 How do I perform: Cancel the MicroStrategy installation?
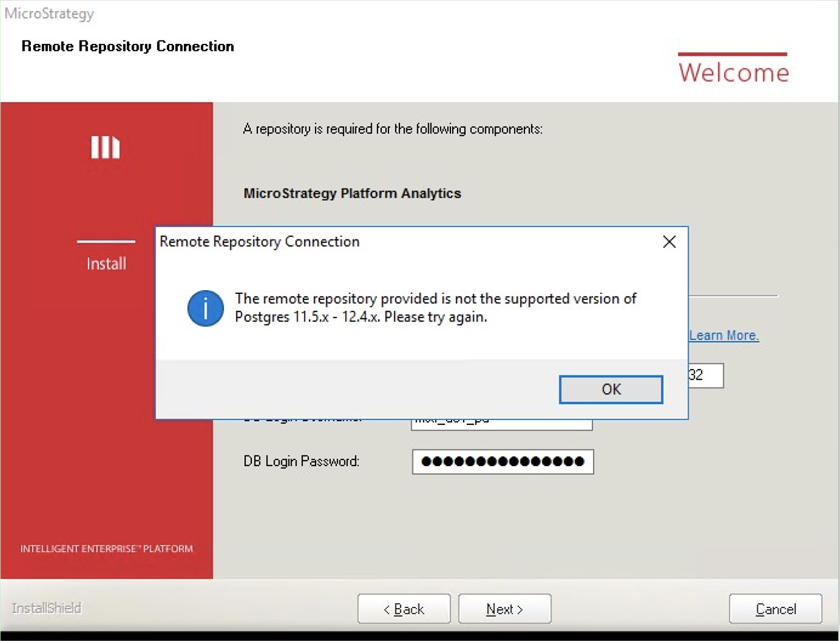coord(775,609)
